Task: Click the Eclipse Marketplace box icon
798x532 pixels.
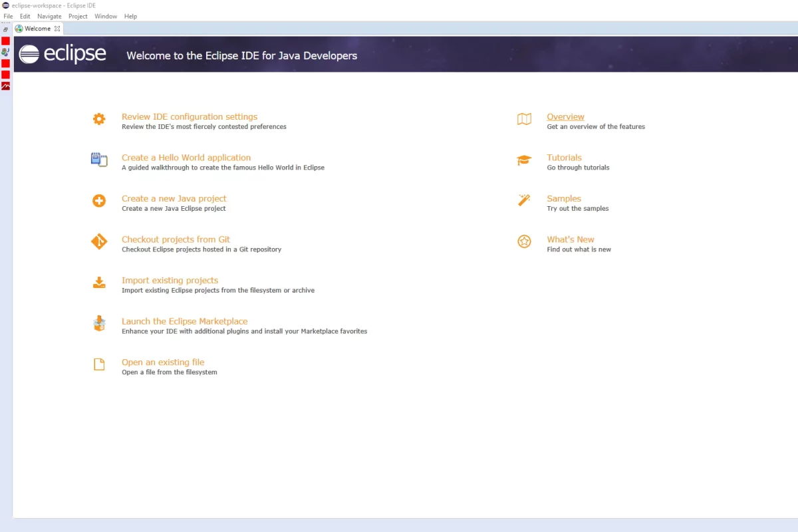Action: click(x=99, y=324)
